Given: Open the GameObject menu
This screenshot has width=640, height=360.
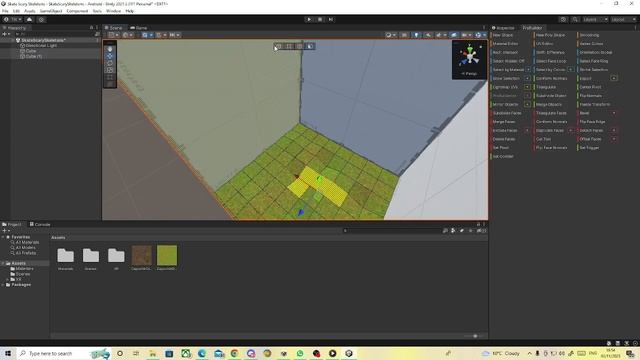Looking at the screenshot, I should pos(51,11).
